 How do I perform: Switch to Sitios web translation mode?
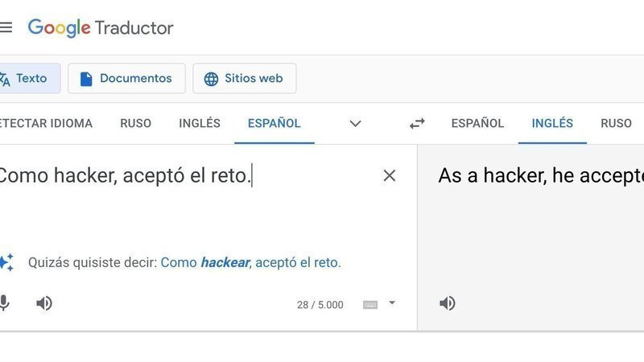point(245,78)
